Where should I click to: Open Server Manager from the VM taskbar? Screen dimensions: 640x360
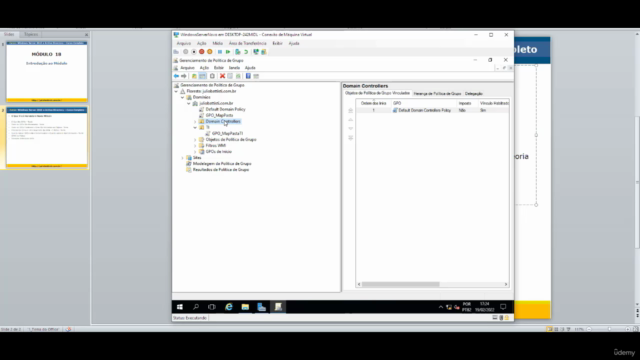pos(262,307)
